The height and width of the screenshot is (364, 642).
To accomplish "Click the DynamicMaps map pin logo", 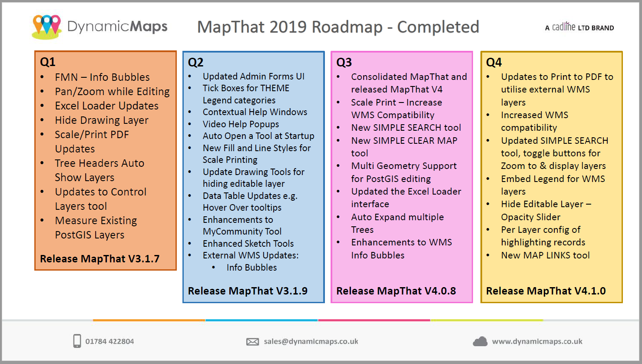I will [45, 26].
